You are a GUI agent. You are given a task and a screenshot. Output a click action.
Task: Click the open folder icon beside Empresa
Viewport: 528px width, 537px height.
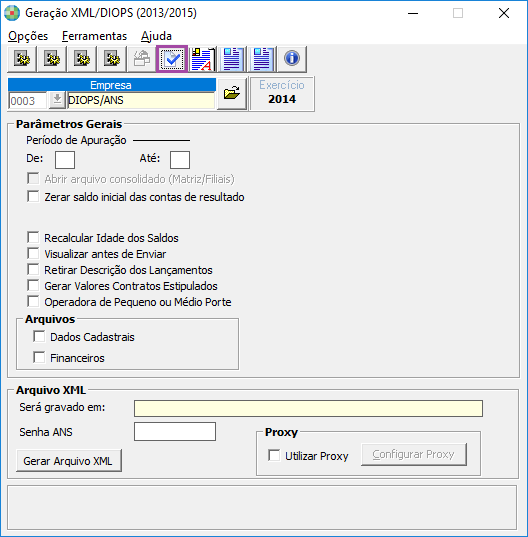click(x=232, y=93)
